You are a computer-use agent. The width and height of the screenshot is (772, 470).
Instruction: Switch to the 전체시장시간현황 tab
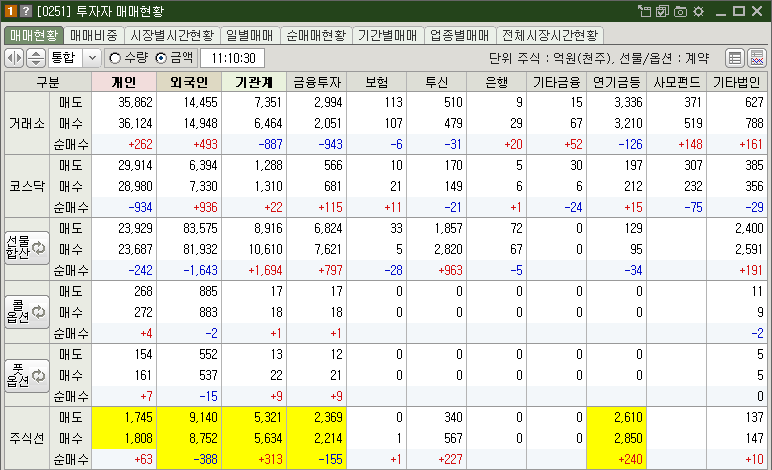550,35
